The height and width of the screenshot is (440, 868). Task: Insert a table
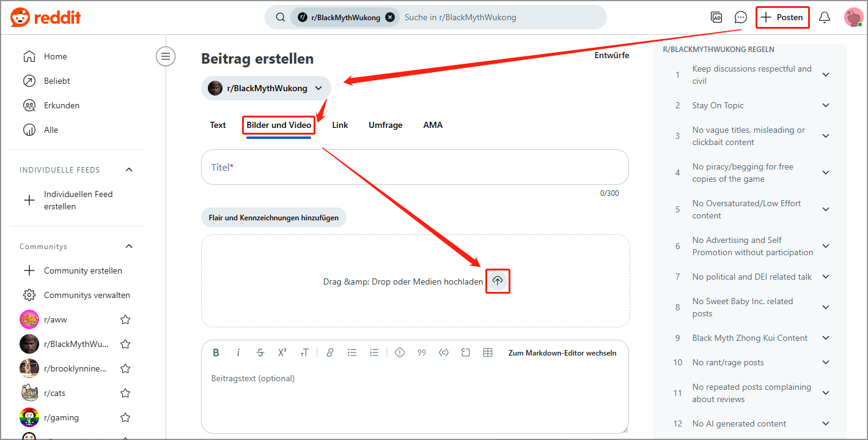[x=488, y=352]
